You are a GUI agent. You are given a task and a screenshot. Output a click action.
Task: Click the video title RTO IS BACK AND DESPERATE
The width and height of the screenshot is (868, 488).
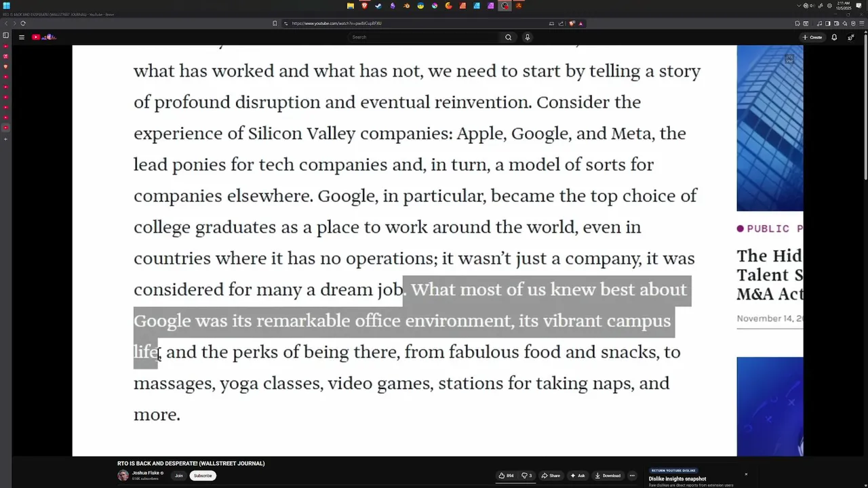click(191, 464)
